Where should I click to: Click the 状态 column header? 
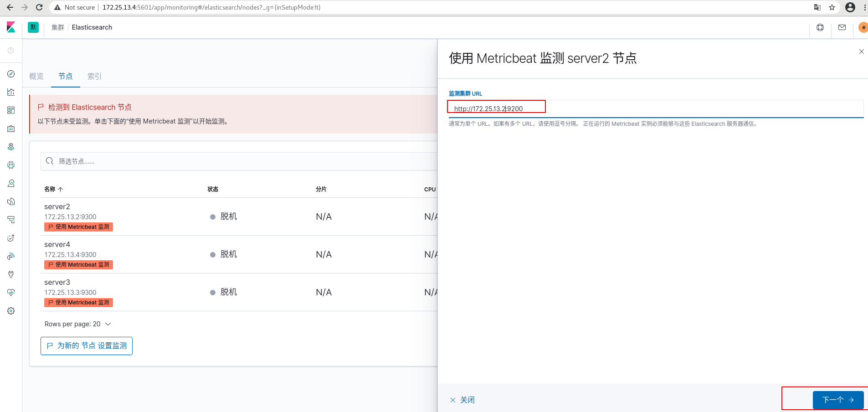213,189
